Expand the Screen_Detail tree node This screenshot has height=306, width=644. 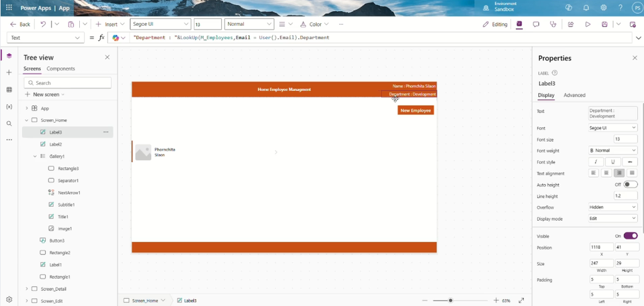(x=26, y=289)
